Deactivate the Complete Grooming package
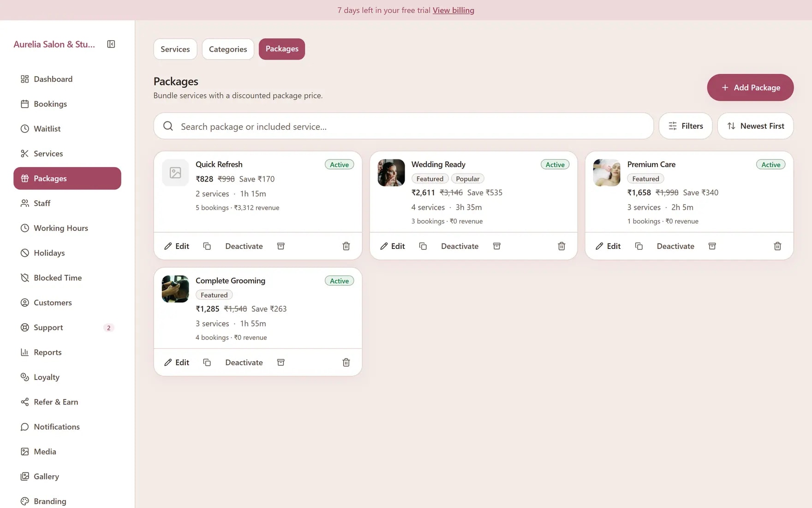Image resolution: width=812 pixels, height=508 pixels. [244, 363]
